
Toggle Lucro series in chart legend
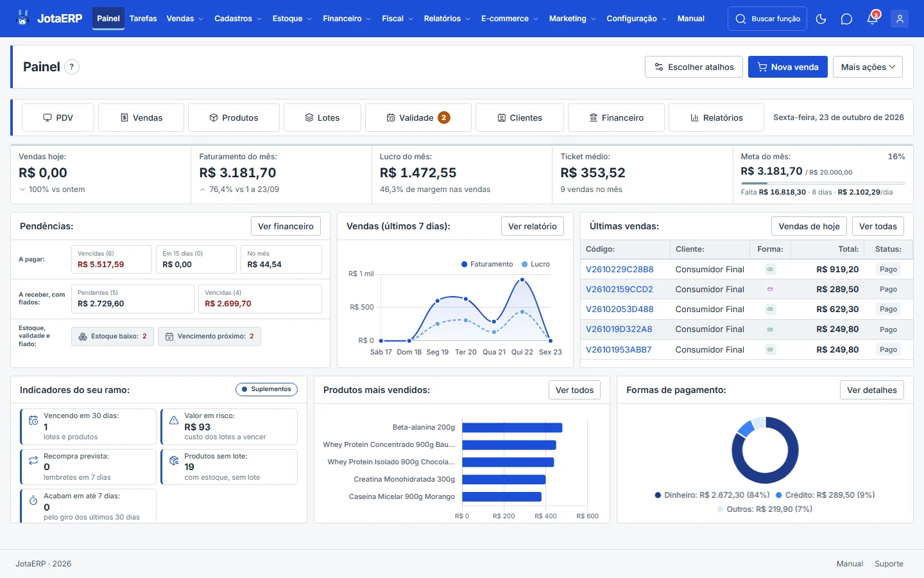pos(536,264)
